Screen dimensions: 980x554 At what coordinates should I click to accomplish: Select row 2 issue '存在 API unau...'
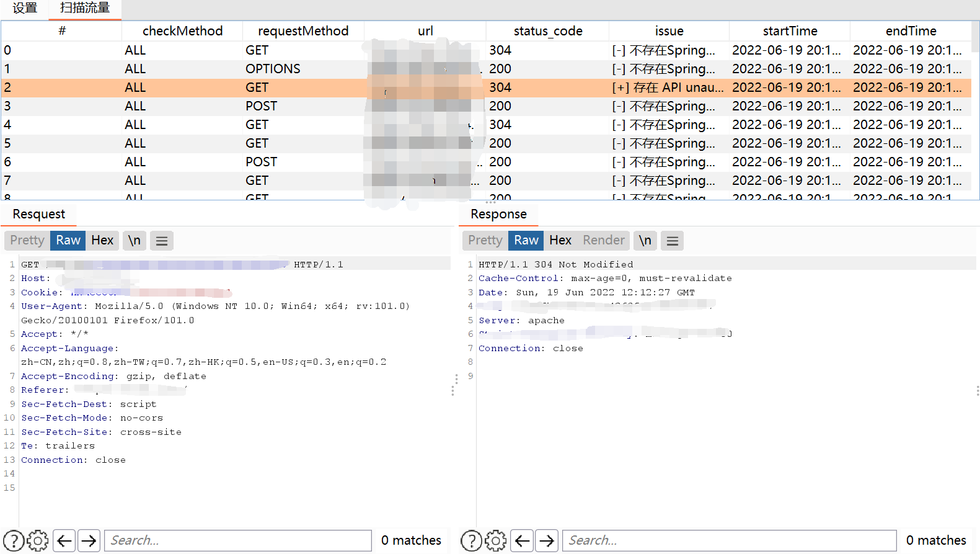click(x=668, y=87)
